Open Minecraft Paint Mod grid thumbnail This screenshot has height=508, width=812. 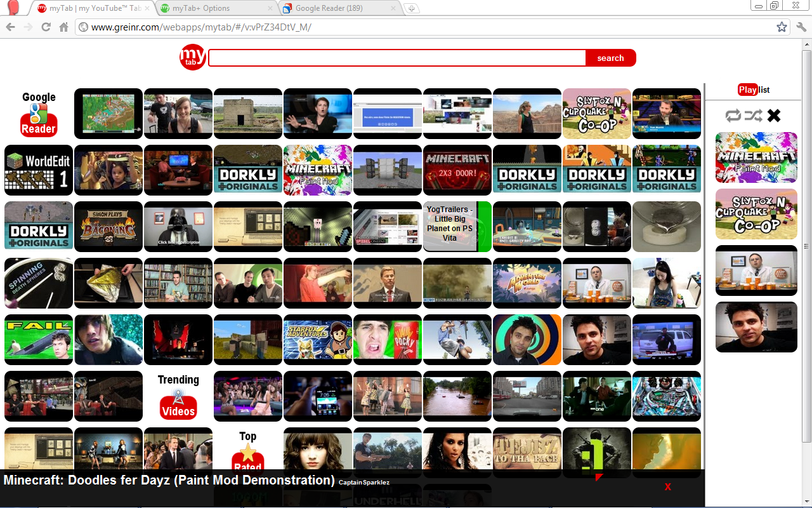click(318, 170)
